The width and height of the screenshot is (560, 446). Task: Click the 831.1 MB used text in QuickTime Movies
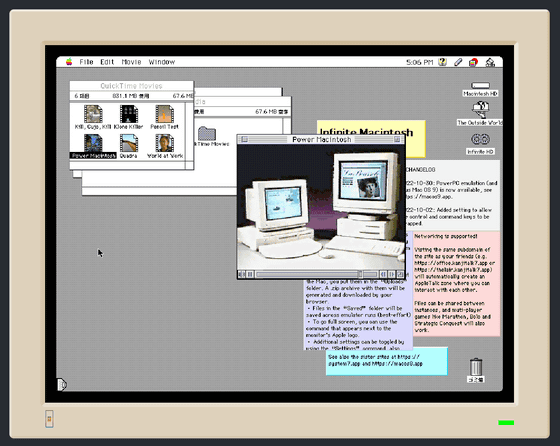[131, 96]
